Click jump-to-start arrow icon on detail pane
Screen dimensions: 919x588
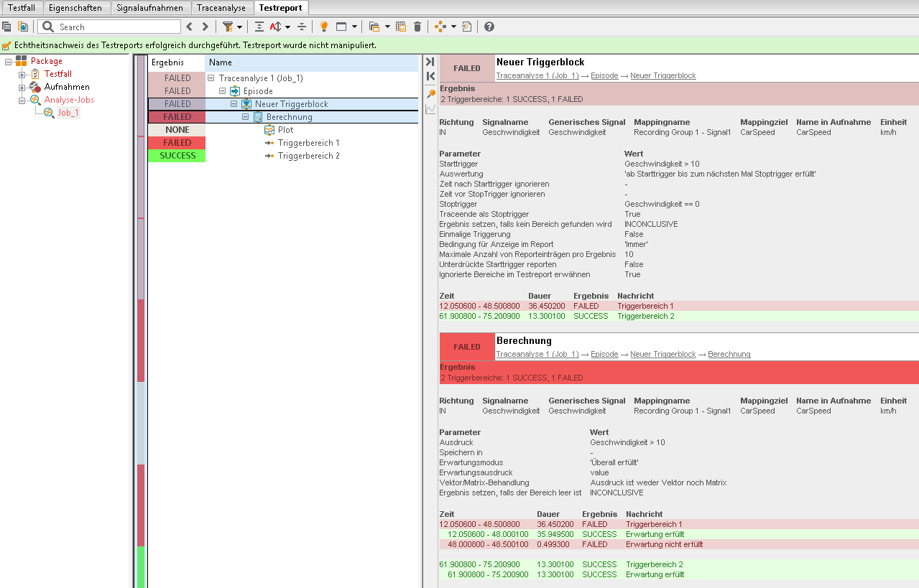pos(430,76)
